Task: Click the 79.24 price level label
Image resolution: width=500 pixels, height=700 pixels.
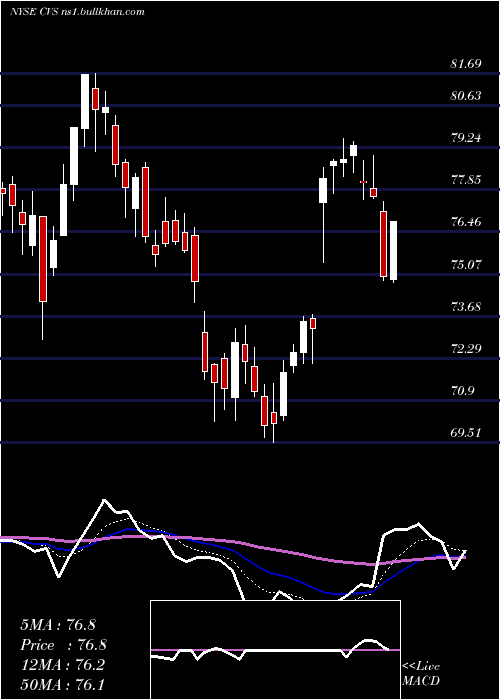Action: 466,138
